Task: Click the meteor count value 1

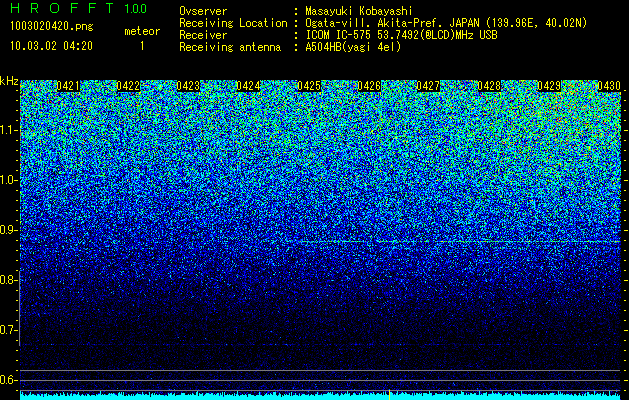Action: click(142, 46)
